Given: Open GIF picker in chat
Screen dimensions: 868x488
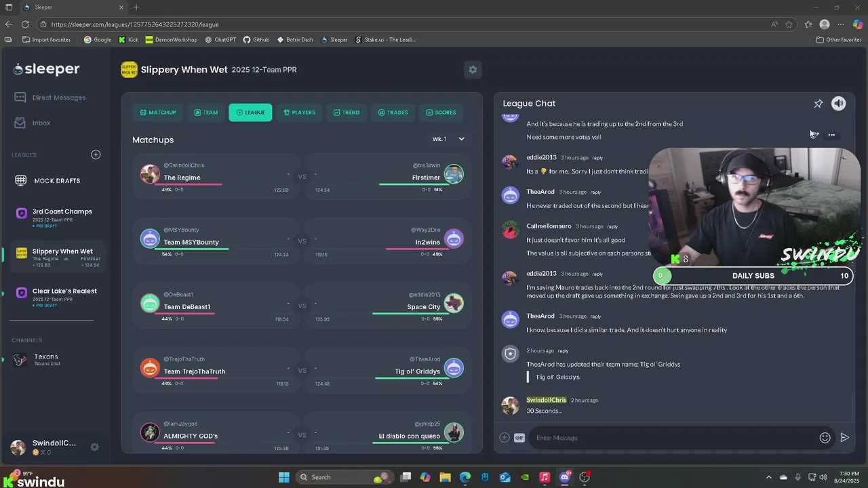Looking at the screenshot, I should tap(519, 438).
